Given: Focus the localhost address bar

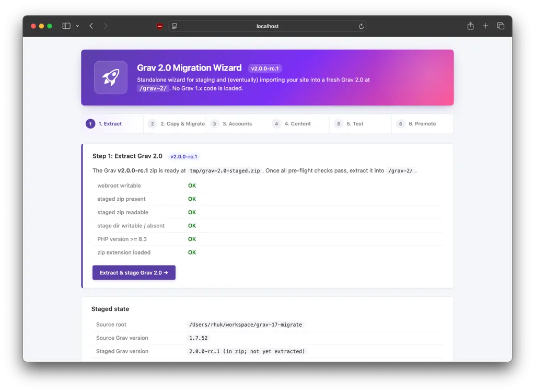Looking at the screenshot, I should (267, 26).
